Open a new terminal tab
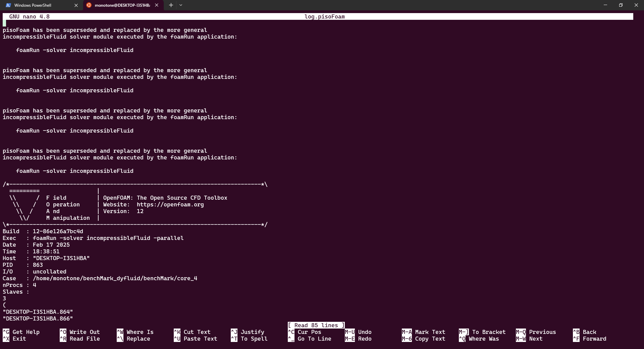The image size is (644, 349). click(171, 5)
